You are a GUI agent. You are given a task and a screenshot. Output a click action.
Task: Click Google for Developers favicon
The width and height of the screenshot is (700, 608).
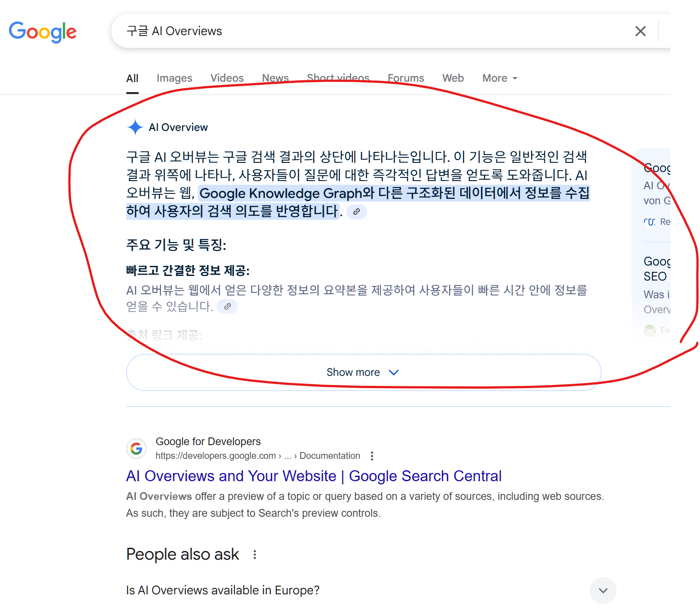tap(136, 449)
